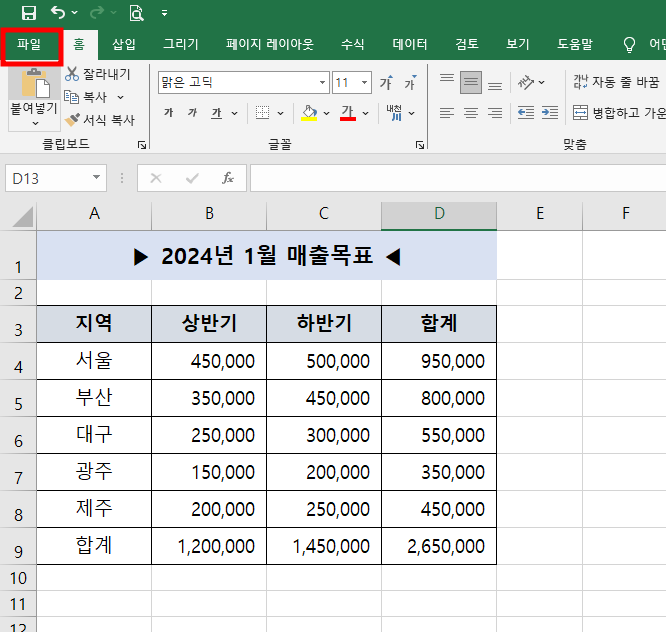Open the 보기 tab

pyautogui.click(x=518, y=44)
